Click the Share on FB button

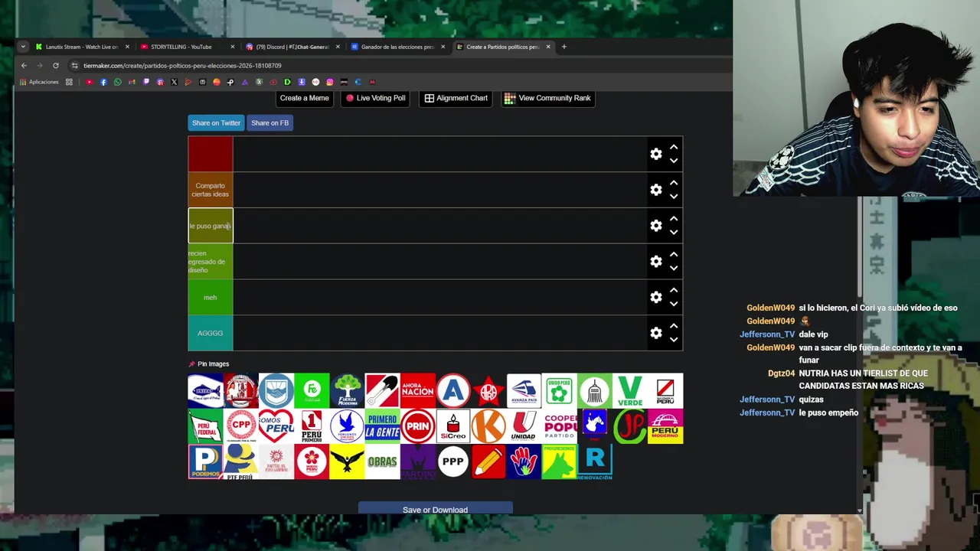coord(269,122)
